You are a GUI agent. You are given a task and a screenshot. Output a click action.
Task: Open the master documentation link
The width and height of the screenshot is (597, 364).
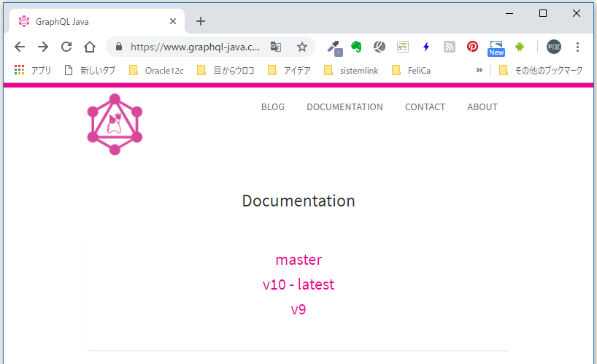coord(298,260)
